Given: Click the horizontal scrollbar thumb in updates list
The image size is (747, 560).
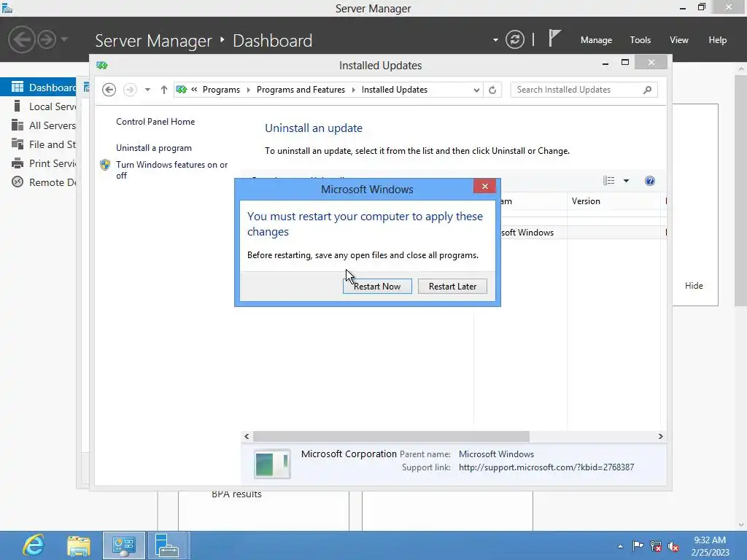Looking at the screenshot, I should tap(391, 436).
